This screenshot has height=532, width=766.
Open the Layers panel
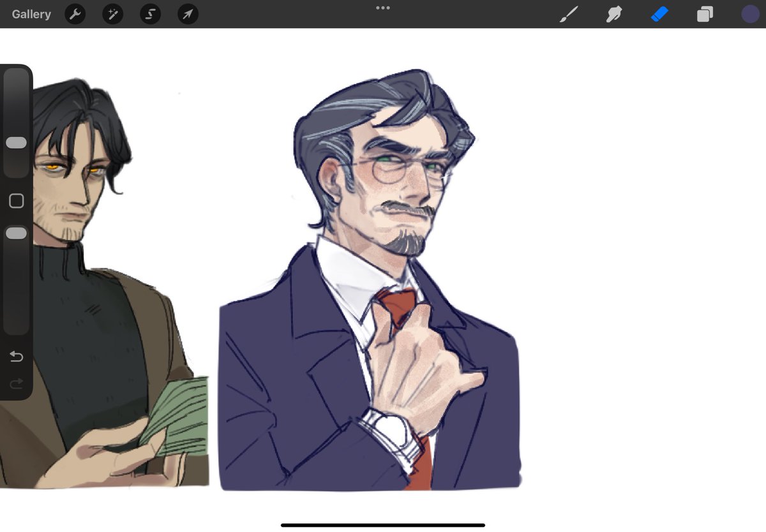[705, 14]
